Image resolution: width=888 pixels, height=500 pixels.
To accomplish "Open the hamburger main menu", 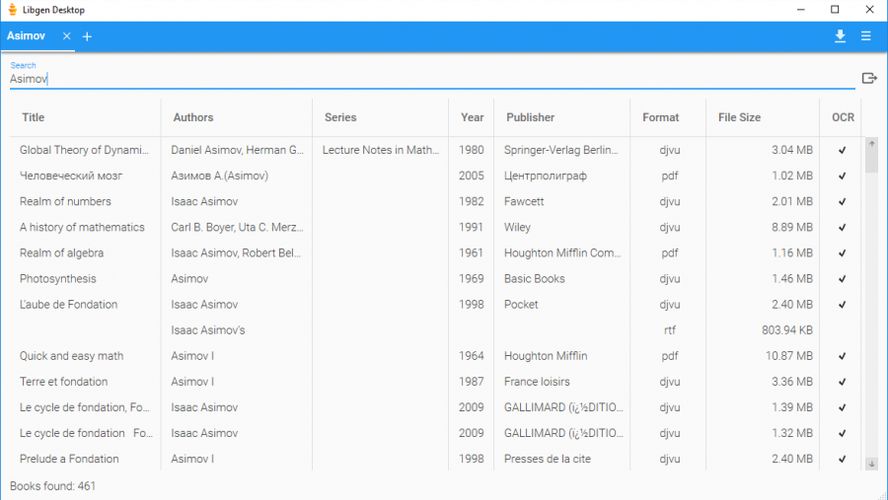I will (x=866, y=36).
